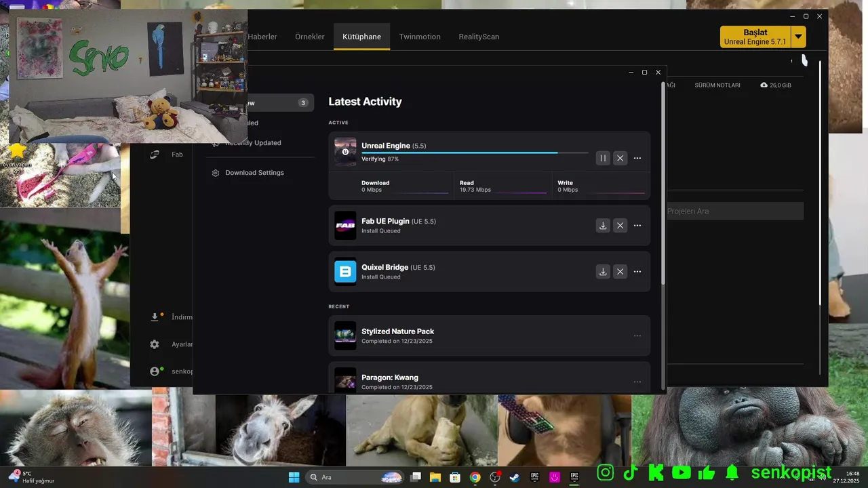This screenshot has width=868, height=488.
Task: Click the Unreal Engine 5.5 thumbnail
Action: tap(345, 152)
